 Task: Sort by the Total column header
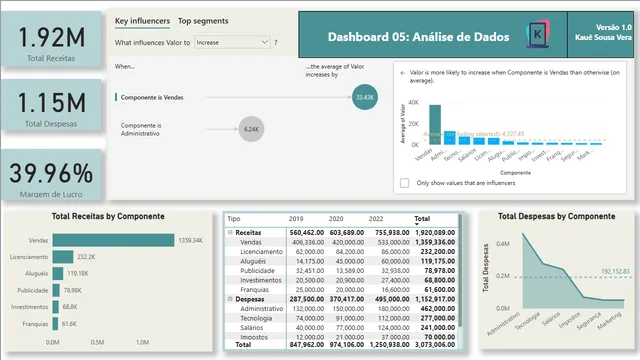point(422,219)
